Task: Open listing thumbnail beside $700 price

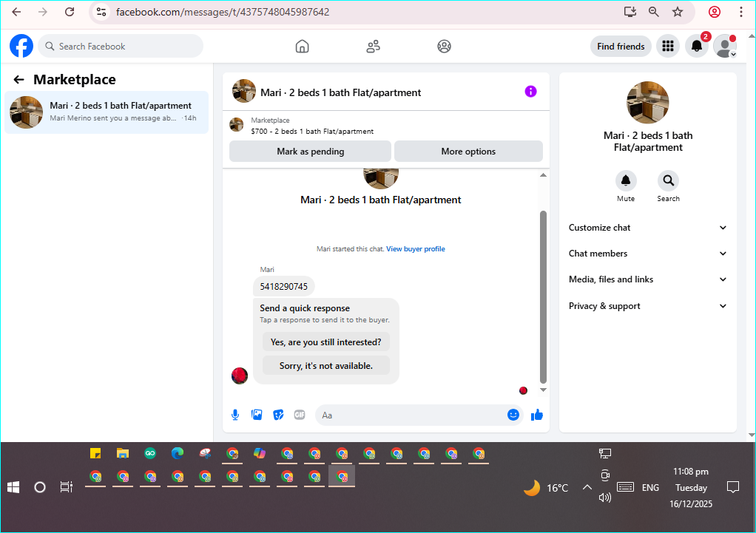Action: [x=236, y=125]
